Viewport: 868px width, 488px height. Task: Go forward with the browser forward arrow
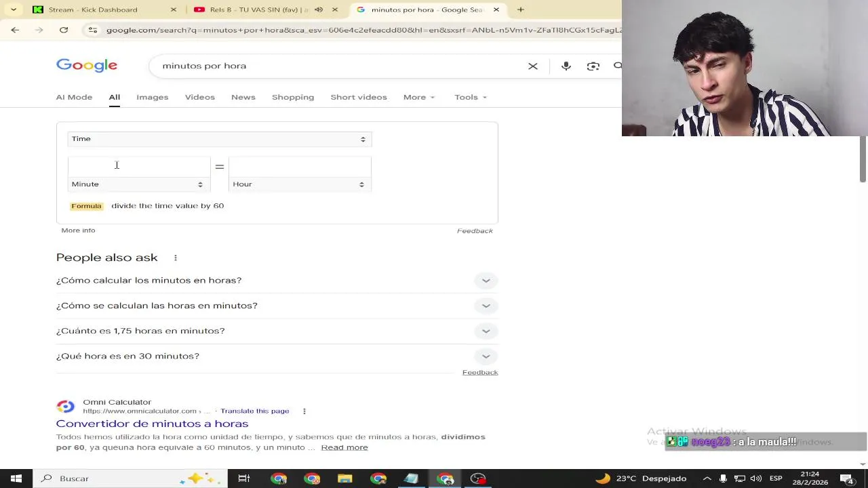39,30
